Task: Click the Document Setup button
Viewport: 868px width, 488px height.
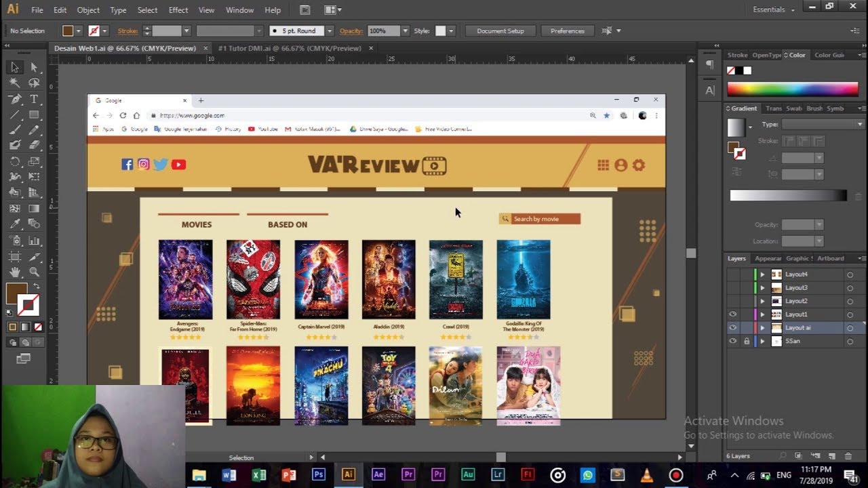Action: click(x=500, y=31)
